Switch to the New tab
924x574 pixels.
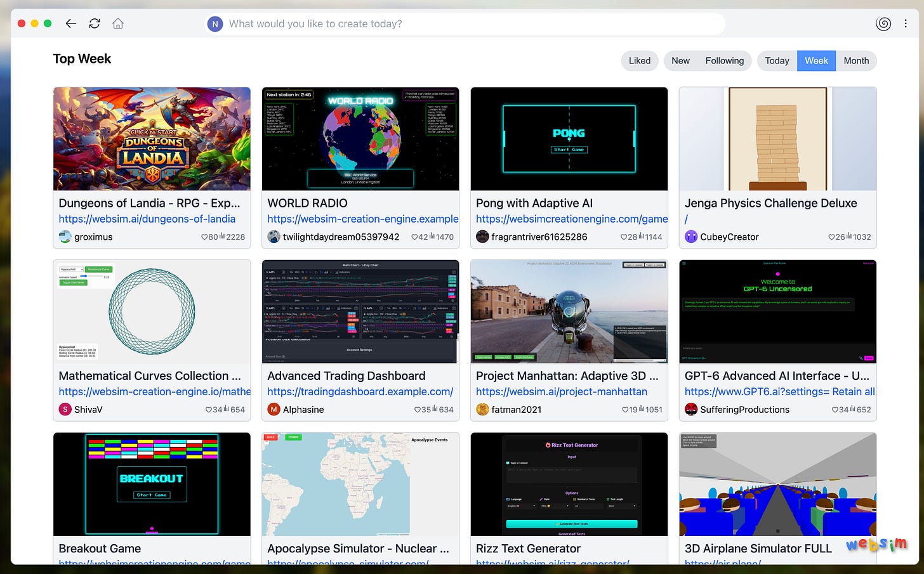pyautogui.click(x=680, y=61)
